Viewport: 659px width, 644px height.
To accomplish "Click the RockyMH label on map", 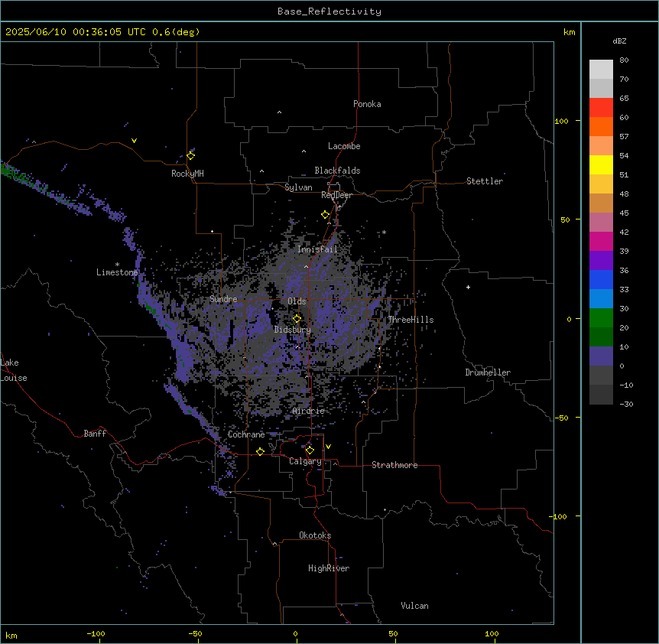I will (x=187, y=174).
